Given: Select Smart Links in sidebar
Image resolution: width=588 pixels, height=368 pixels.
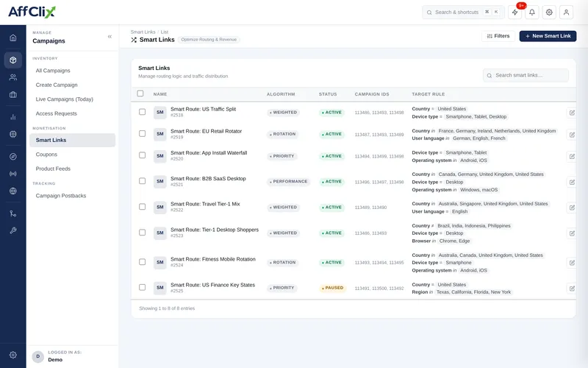Looking at the screenshot, I should click(72, 140).
